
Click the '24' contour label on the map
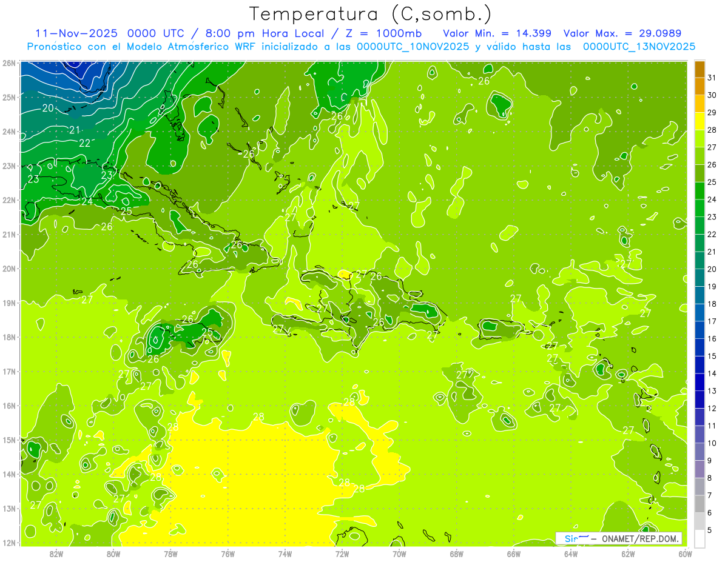tap(88, 201)
